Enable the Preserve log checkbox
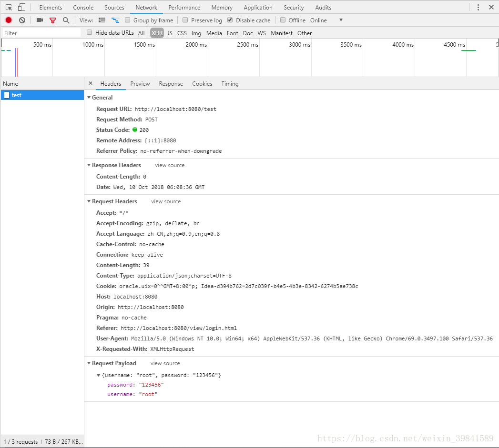499x448 pixels. point(185,20)
